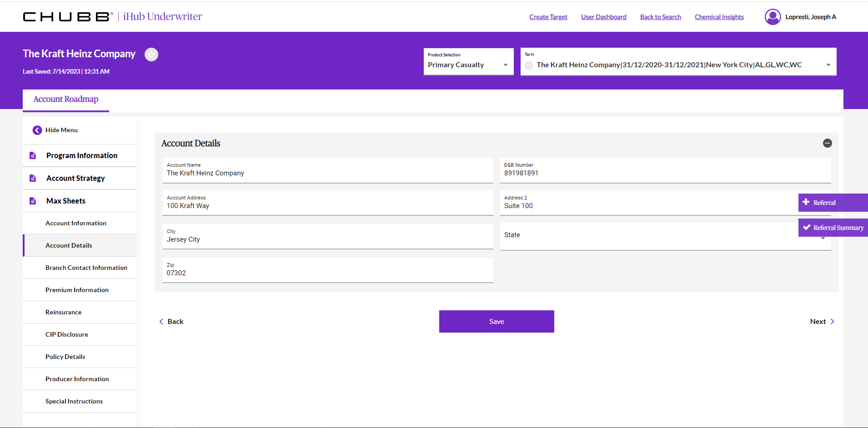The width and height of the screenshot is (868, 428).
Task: Click the Hide Menu back-arrow icon
Action: (37, 130)
